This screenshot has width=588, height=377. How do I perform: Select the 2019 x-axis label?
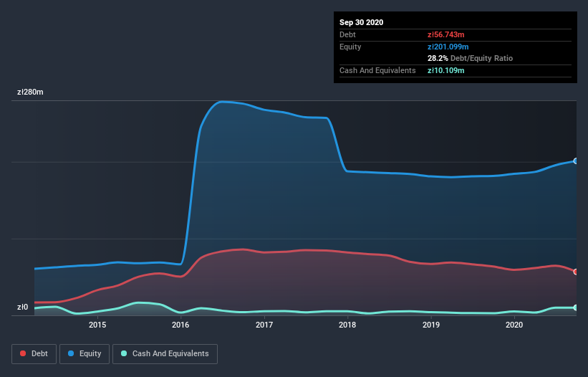click(x=431, y=325)
